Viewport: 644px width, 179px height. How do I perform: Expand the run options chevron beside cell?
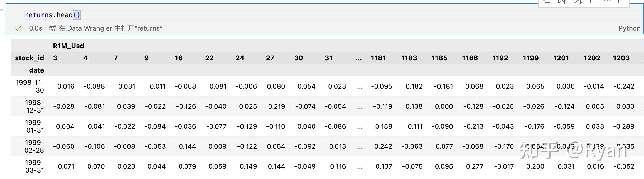point(2,9)
